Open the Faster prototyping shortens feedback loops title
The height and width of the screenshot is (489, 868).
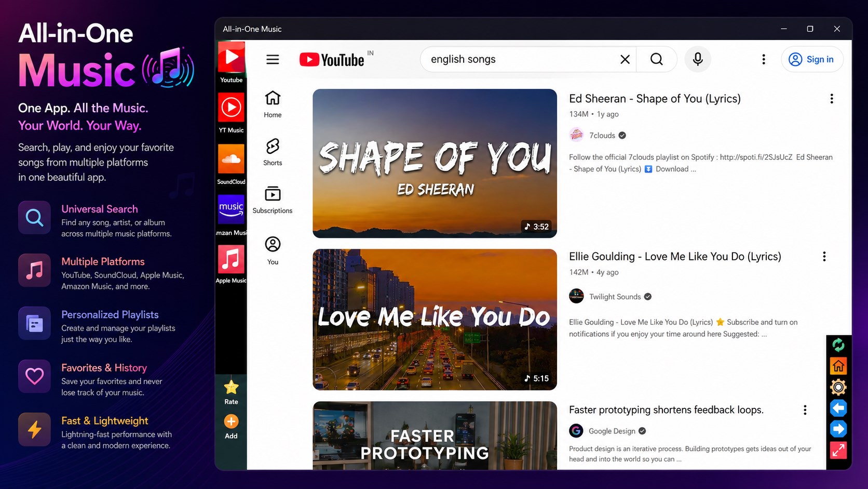[x=666, y=410]
